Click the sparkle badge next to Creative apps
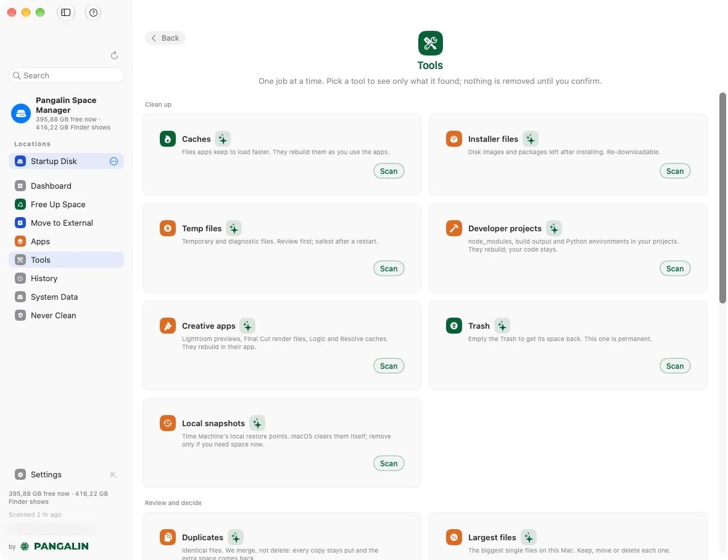728x560 pixels. [x=247, y=326]
